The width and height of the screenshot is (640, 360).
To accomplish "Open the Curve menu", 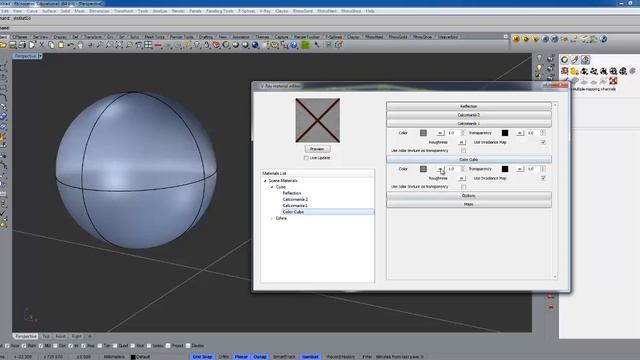I will click(32, 11).
